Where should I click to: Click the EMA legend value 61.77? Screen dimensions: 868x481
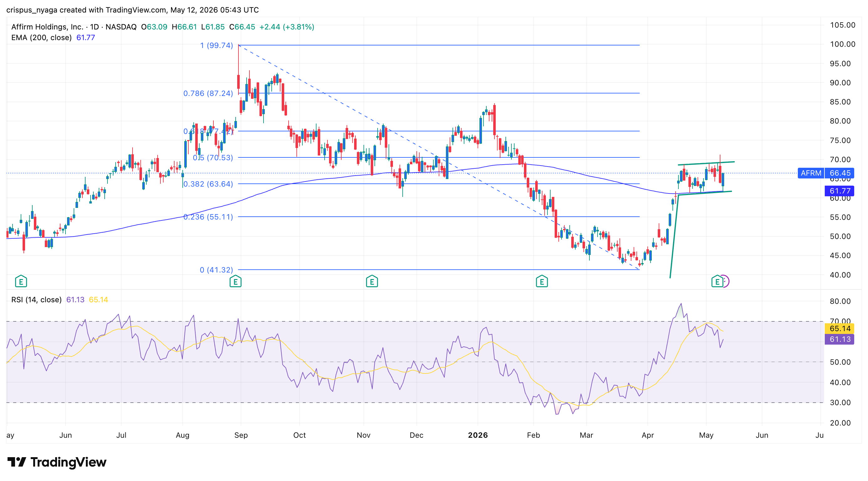(x=86, y=37)
